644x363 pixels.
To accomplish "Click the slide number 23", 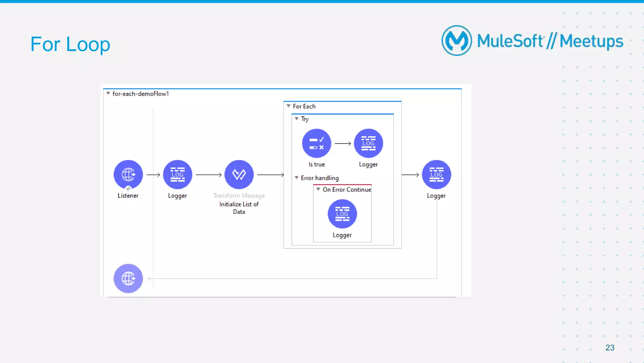I will click(x=609, y=348).
